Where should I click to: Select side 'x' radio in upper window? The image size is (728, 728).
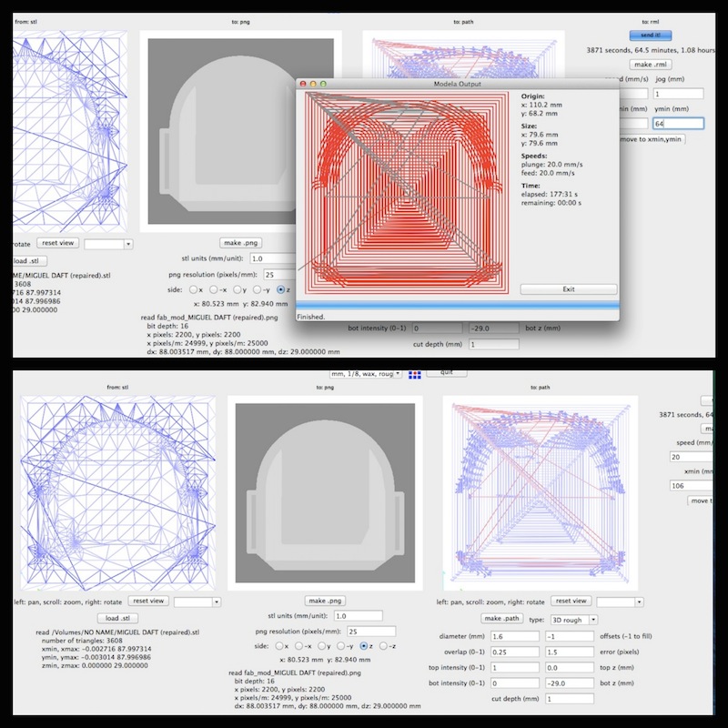pos(193,289)
